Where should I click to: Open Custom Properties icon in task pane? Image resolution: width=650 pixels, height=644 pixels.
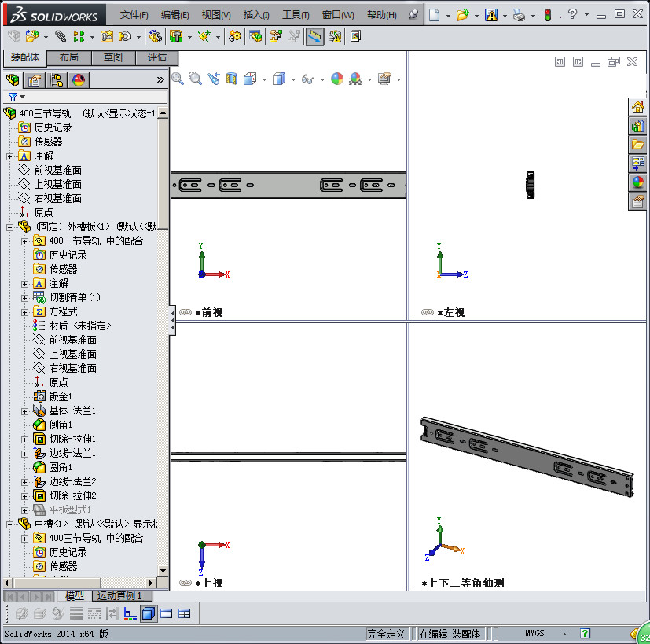637,201
